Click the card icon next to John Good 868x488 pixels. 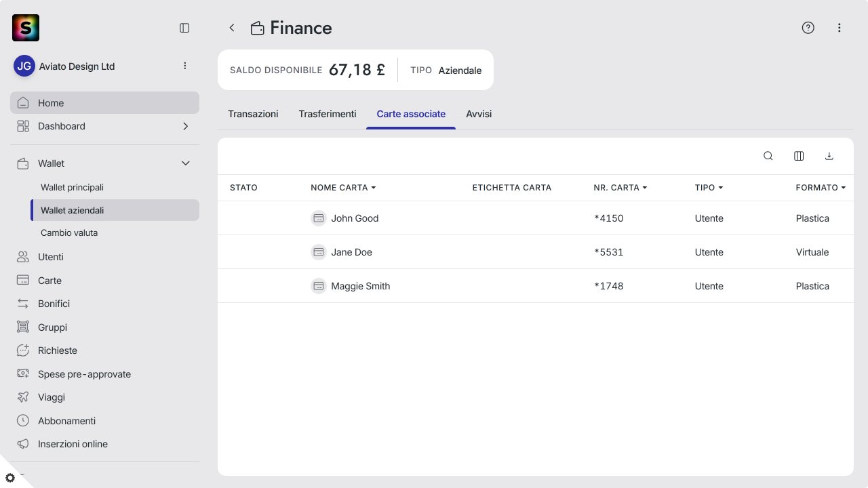tap(319, 218)
